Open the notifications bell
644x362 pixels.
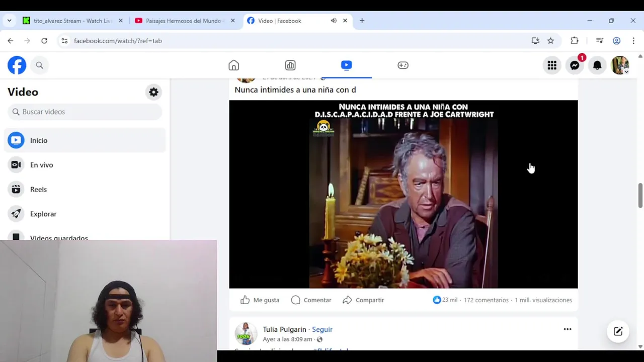[597, 65]
